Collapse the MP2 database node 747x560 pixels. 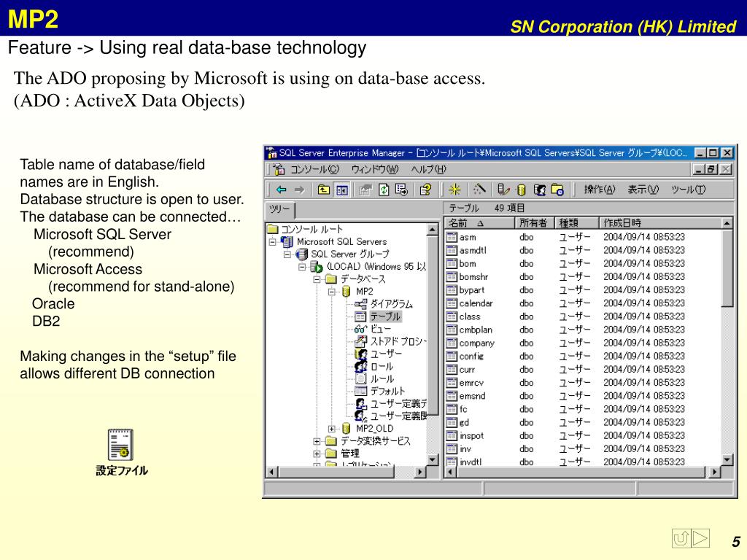332,292
